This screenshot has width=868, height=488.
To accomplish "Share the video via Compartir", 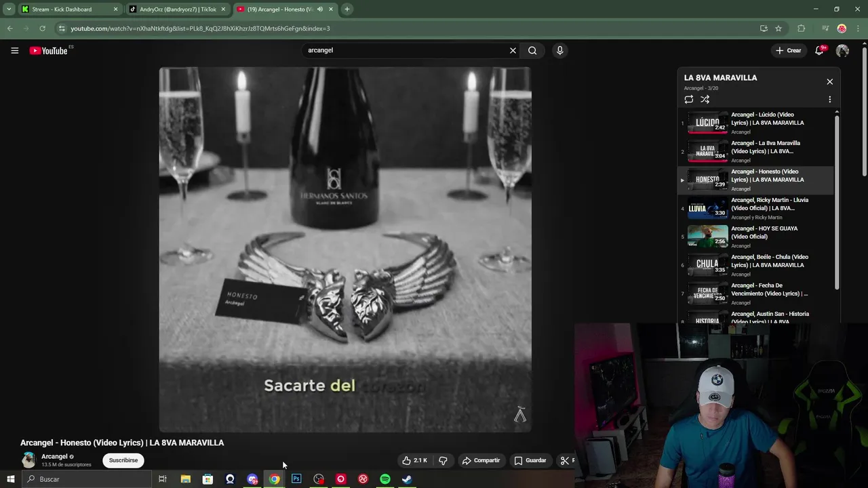I will [481, 460].
